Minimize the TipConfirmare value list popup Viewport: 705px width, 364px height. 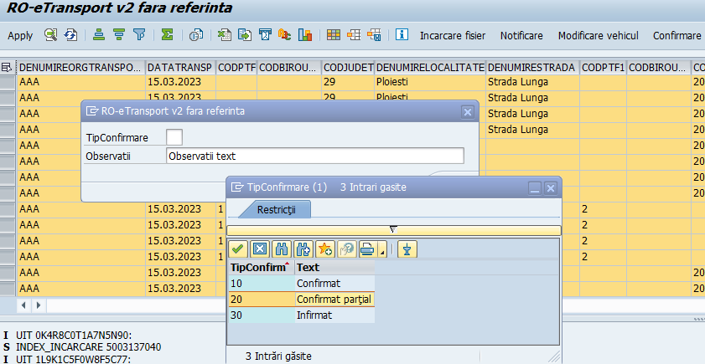click(535, 188)
